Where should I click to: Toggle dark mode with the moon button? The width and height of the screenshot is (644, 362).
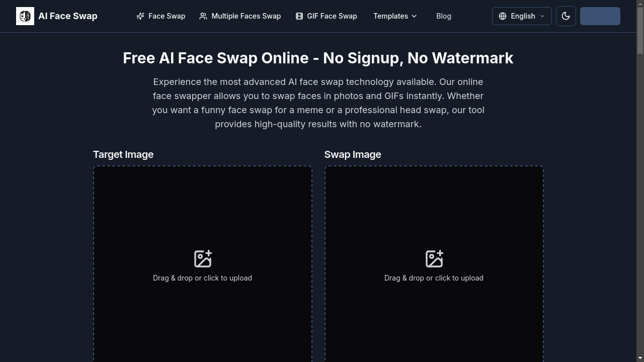coord(566,16)
